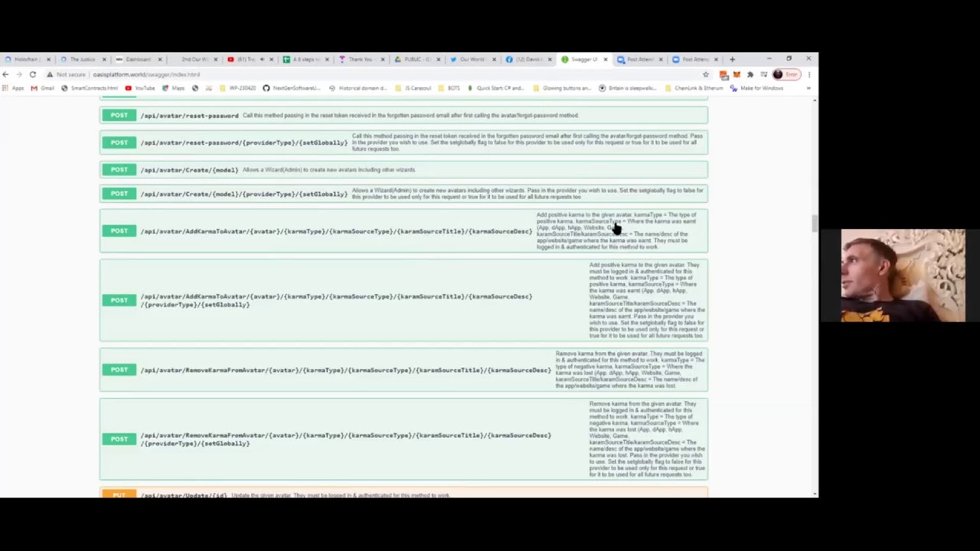Switch to the Holochain tab

click(x=27, y=59)
